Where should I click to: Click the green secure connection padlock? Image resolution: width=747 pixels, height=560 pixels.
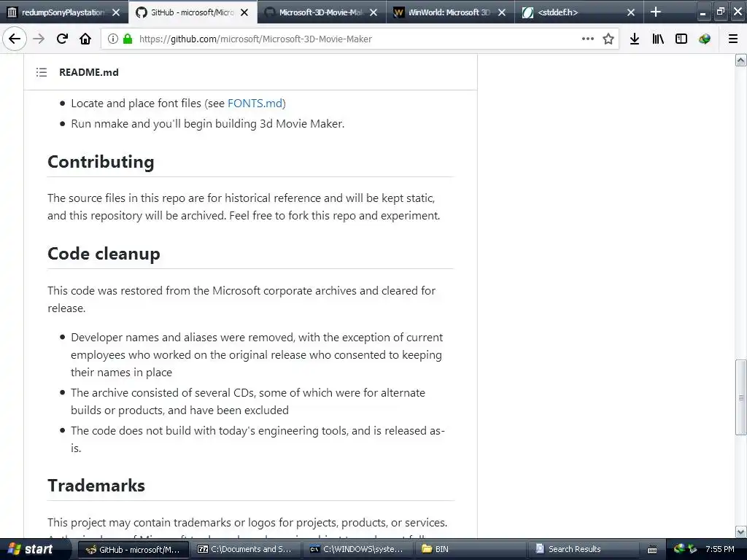[127, 39]
